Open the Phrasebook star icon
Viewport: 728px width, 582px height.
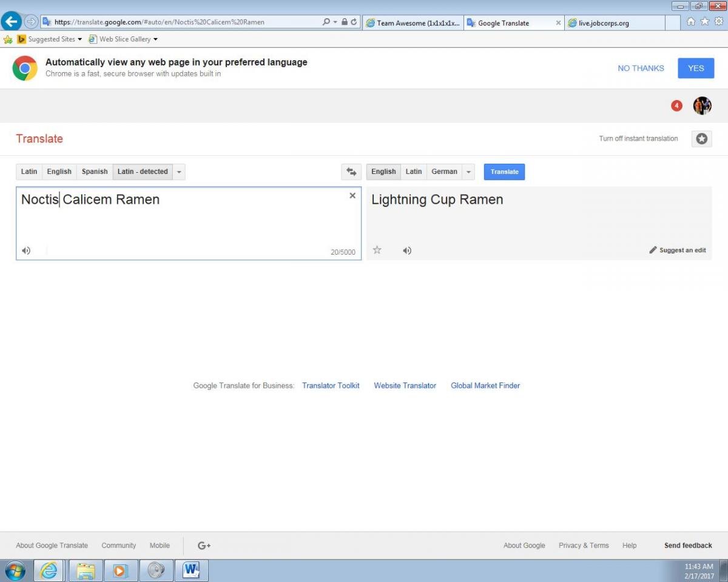701,139
